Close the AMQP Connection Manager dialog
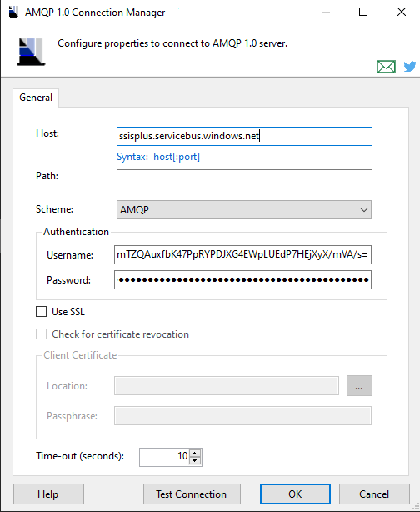 [402, 12]
